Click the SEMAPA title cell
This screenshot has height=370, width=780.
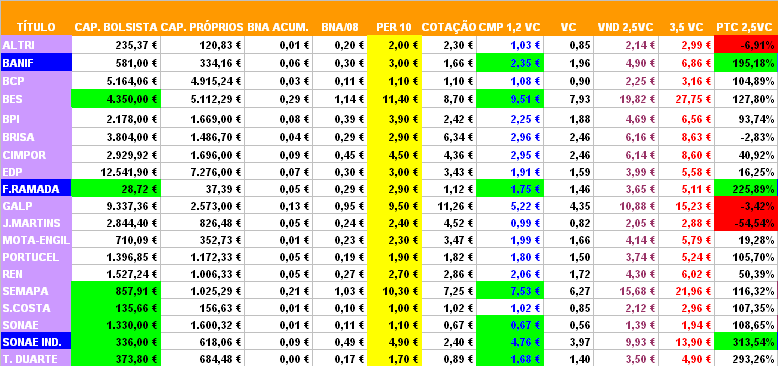36,291
